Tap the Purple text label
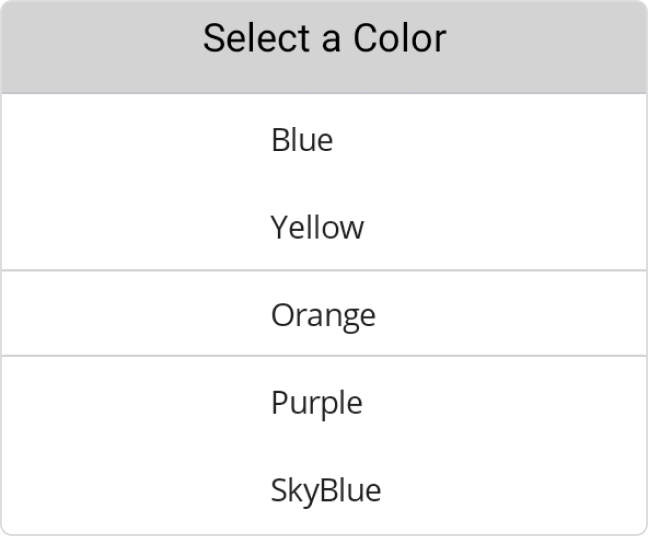The image size is (648, 536). point(316,403)
